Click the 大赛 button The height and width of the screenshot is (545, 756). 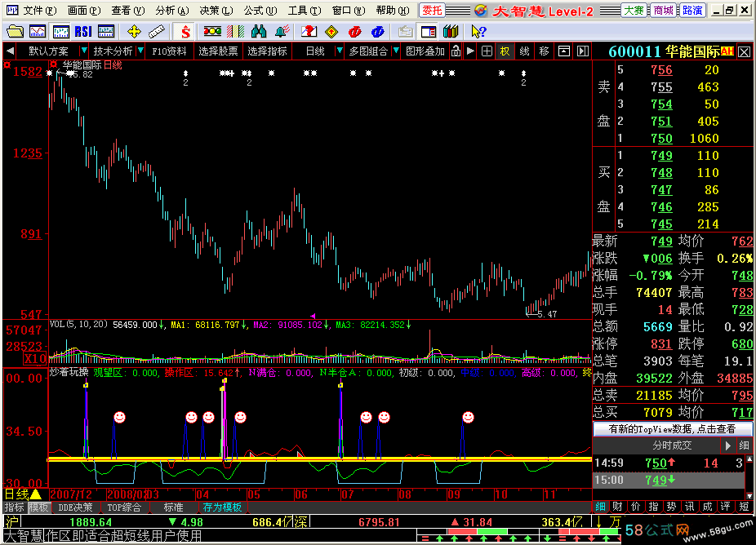click(x=634, y=11)
